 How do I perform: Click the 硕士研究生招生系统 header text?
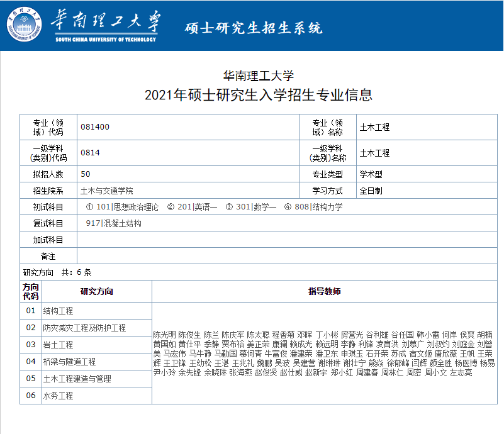[254, 28]
